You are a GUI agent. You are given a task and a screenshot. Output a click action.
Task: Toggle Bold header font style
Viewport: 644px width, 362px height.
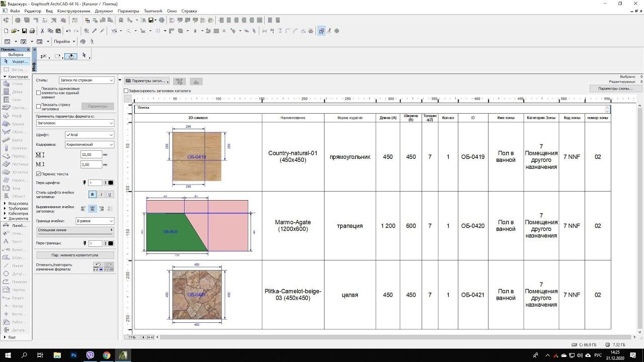pyautogui.click(x=93, y=195)
